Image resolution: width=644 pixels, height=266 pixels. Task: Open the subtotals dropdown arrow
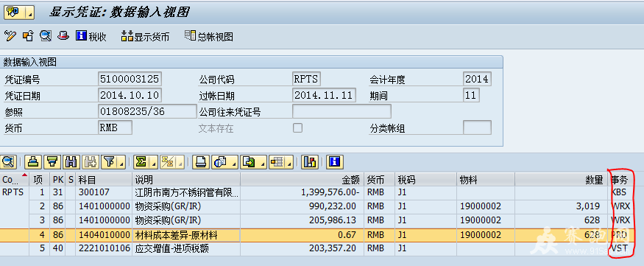pyautogui.click(x=180, y=162)
